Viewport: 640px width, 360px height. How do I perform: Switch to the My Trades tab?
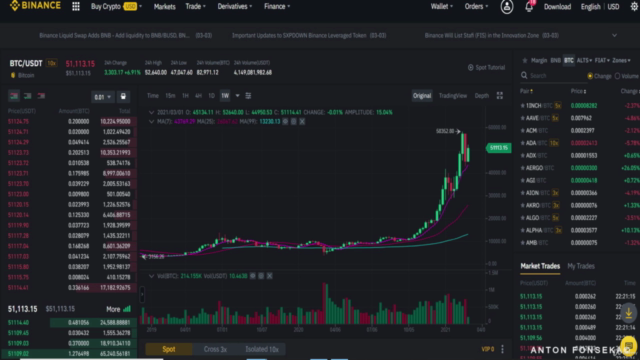point(581,266)
